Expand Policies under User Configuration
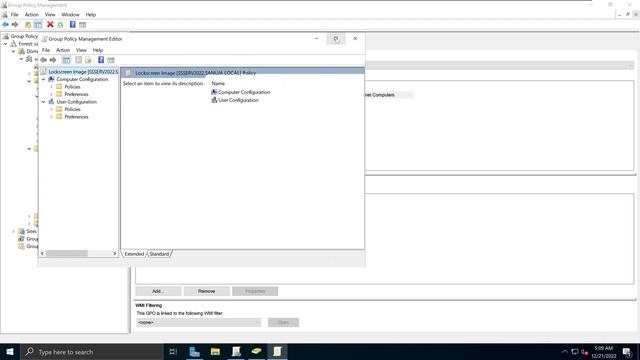Image resolution: width=640 pixels, height=360 pixels. (x=51, y=109)
